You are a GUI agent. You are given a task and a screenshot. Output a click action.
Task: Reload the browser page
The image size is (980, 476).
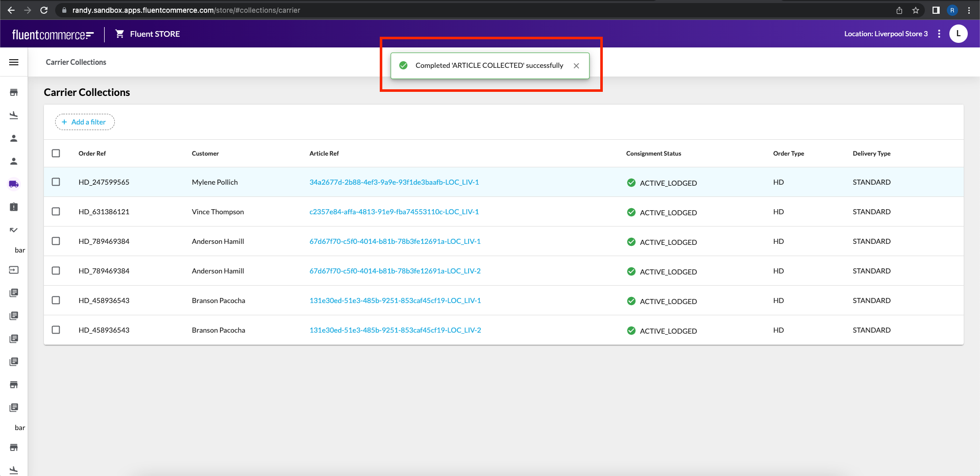pos(44,10)
